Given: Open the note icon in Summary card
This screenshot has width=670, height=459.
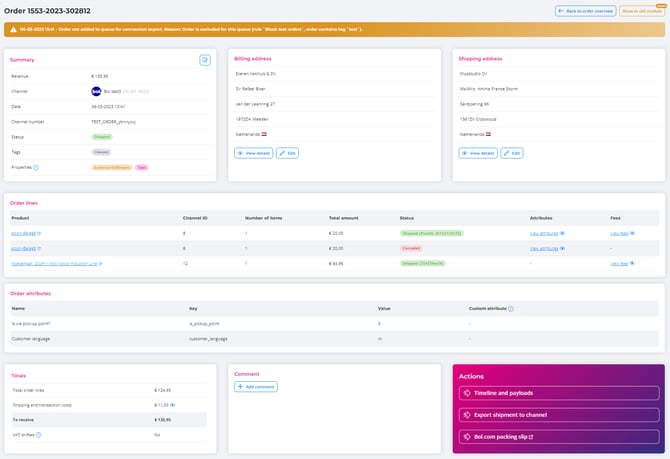Looking at the screenshot, I should (x=205, y=60).
